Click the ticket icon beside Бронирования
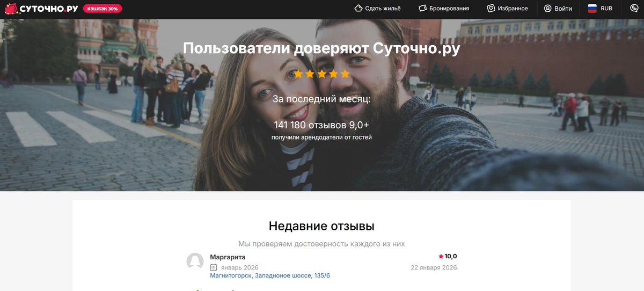Image resolution: width=644 pixels, height=291 pixels. pos(422,9)
